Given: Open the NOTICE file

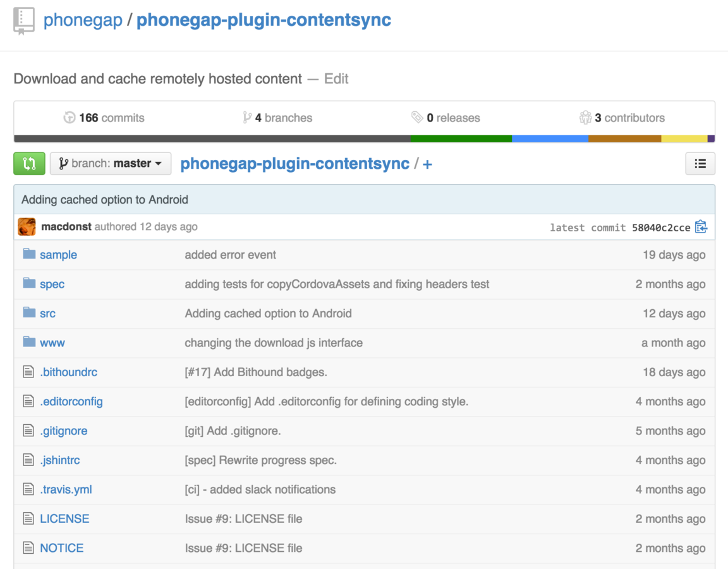Looking at the screenshot, I should click(62, 547).
